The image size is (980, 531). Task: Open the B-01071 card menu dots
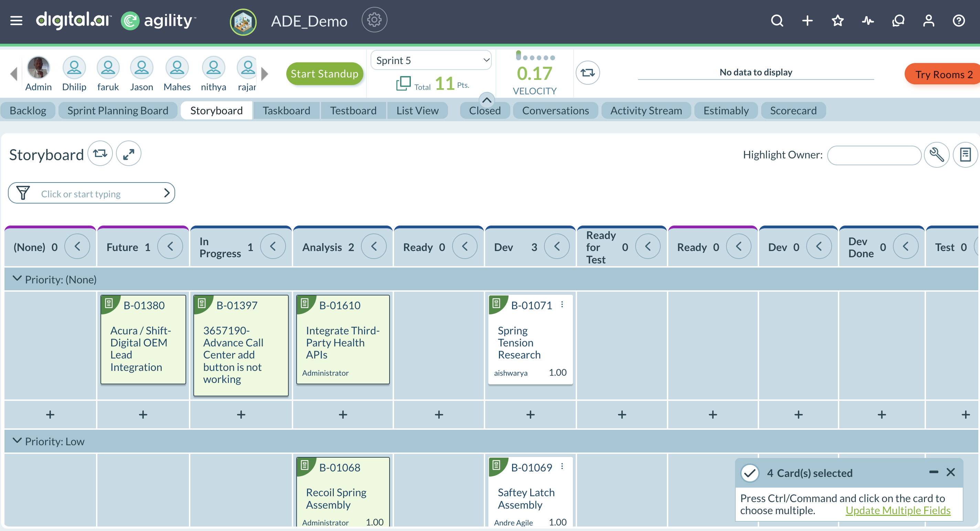click(562, 304)
